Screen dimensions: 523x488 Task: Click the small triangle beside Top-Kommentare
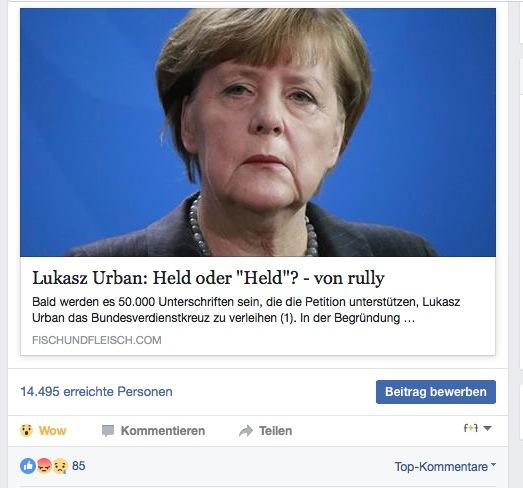tap(493, 464)
